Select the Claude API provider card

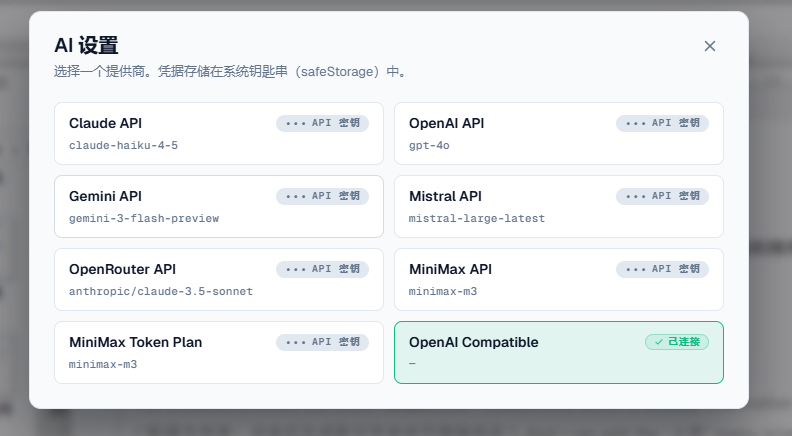[x=219, y=133]
